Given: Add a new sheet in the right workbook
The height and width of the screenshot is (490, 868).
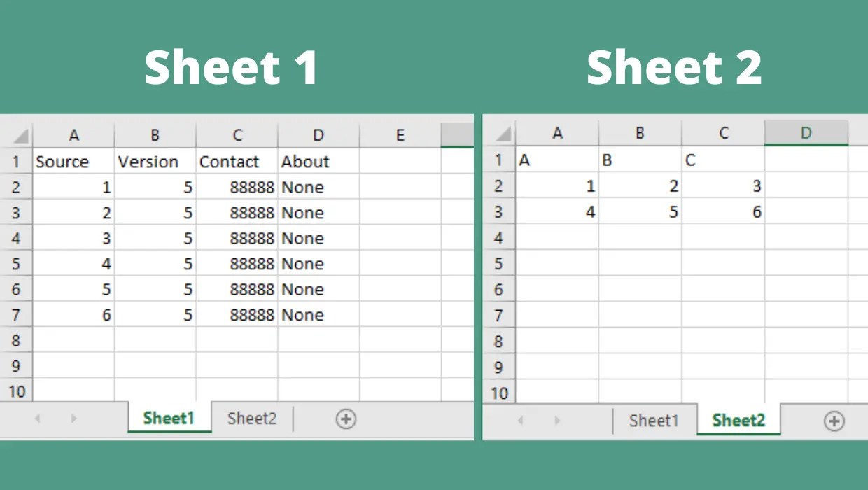Looking at the screenshot, I should point(834,420).
